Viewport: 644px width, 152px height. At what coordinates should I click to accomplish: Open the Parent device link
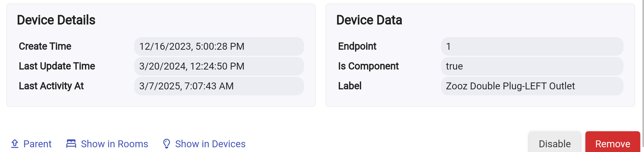pyautogui.click(x=37, y=144)
